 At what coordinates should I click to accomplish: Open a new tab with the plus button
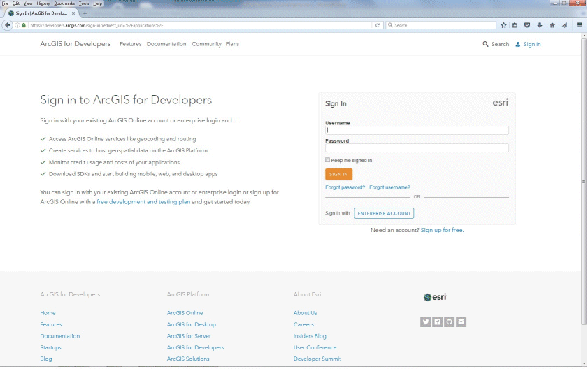(85, 13)
